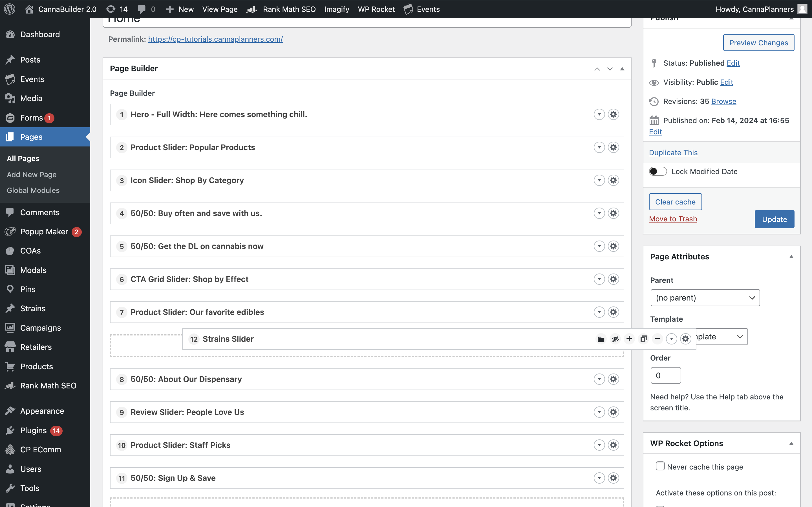This screenshot has width=812, height=507.
Task: Toggle visibility eye icon on Strains Slider
Action: tap(615, 339)
